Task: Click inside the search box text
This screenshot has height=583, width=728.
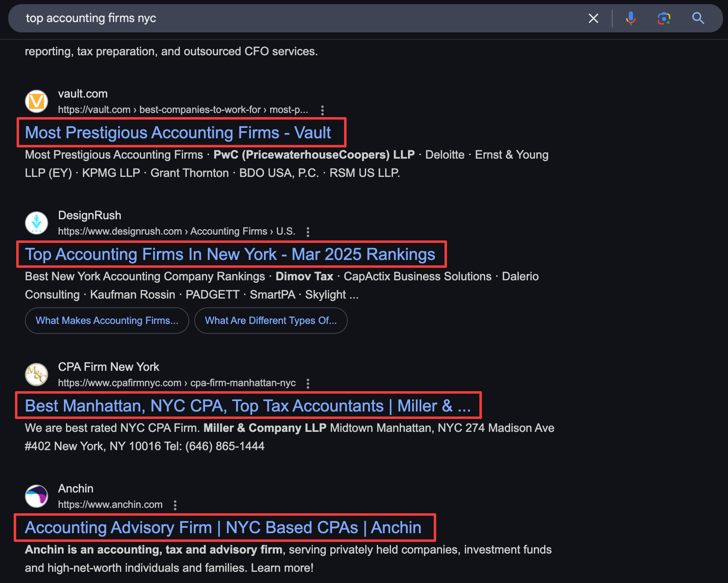Action: click(x=91, y=18)
